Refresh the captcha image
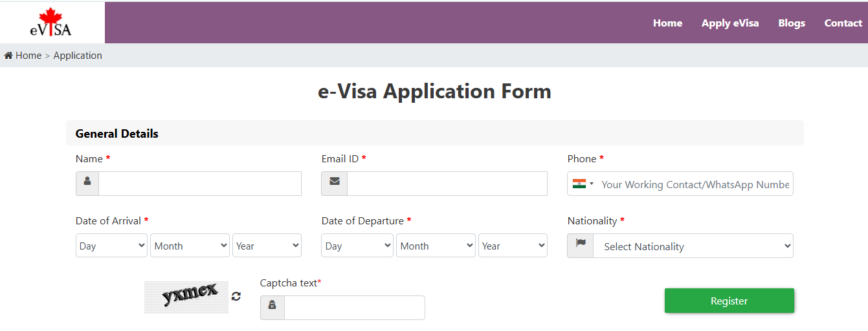 coord(236,296)
